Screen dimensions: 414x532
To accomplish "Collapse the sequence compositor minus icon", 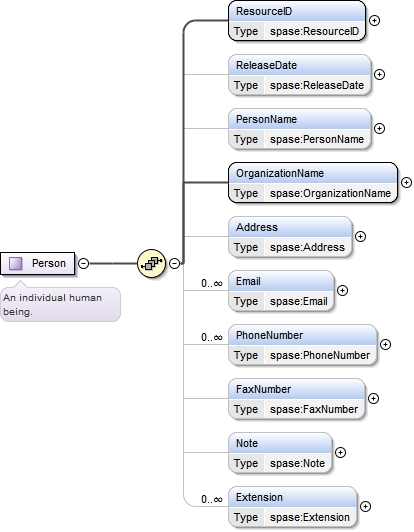I will pos(174,263).
